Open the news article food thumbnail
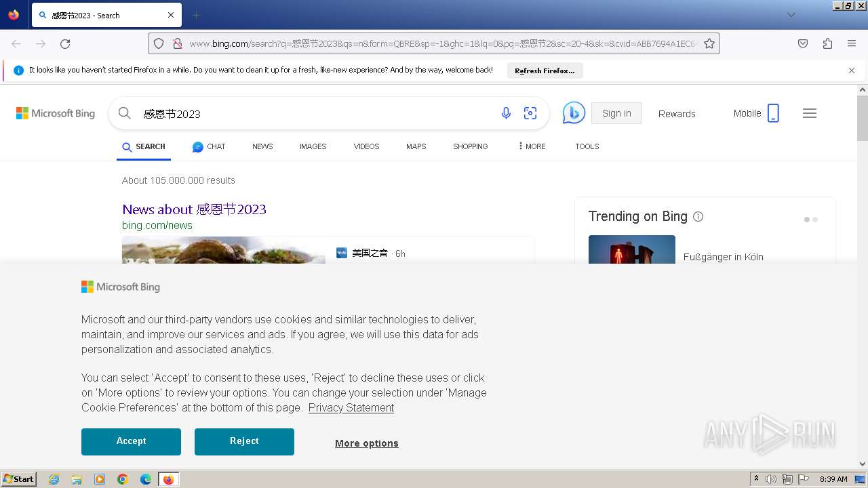 click(x=224, y=250)
